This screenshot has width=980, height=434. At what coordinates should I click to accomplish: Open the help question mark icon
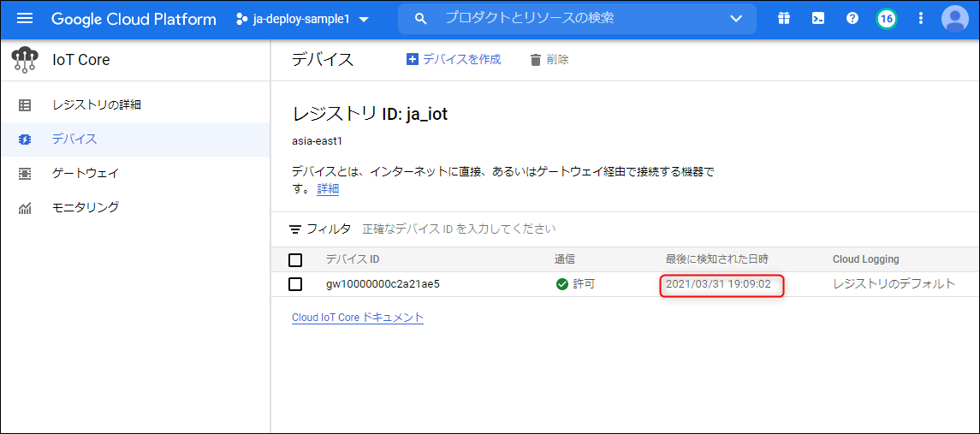(x=852, y=19)
